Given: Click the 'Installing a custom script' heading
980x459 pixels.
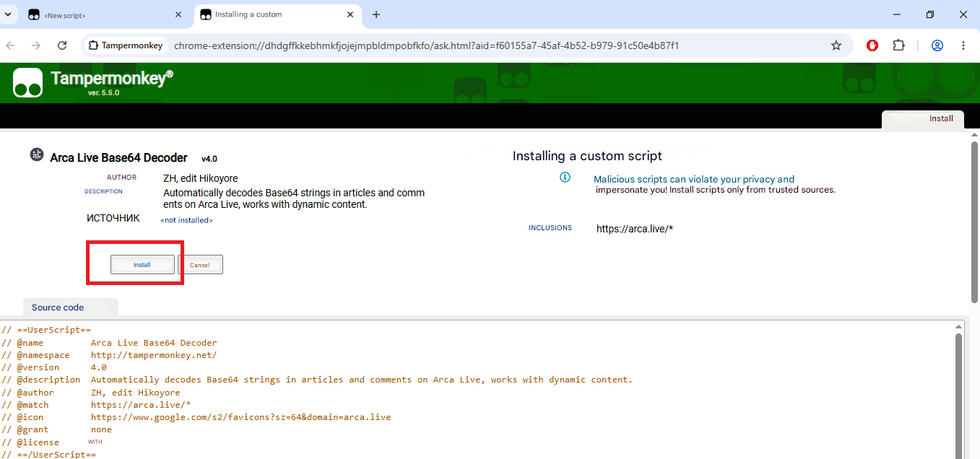Looking at the screenshot, I should [587, 156].
